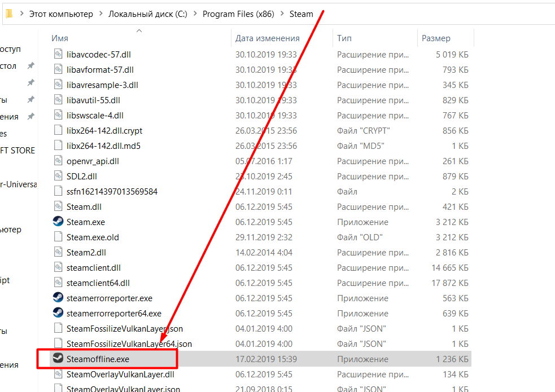
Task: Sort by Размер column header
Action: 436,38
